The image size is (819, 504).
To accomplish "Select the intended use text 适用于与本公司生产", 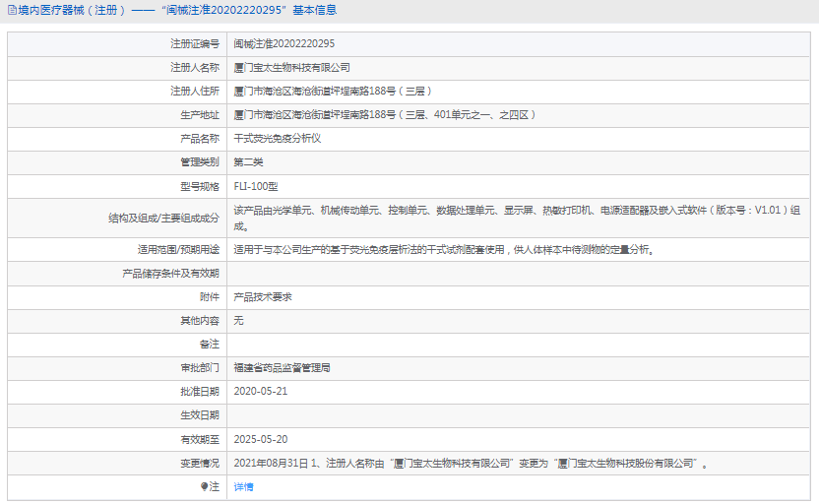I will [445, 250].
